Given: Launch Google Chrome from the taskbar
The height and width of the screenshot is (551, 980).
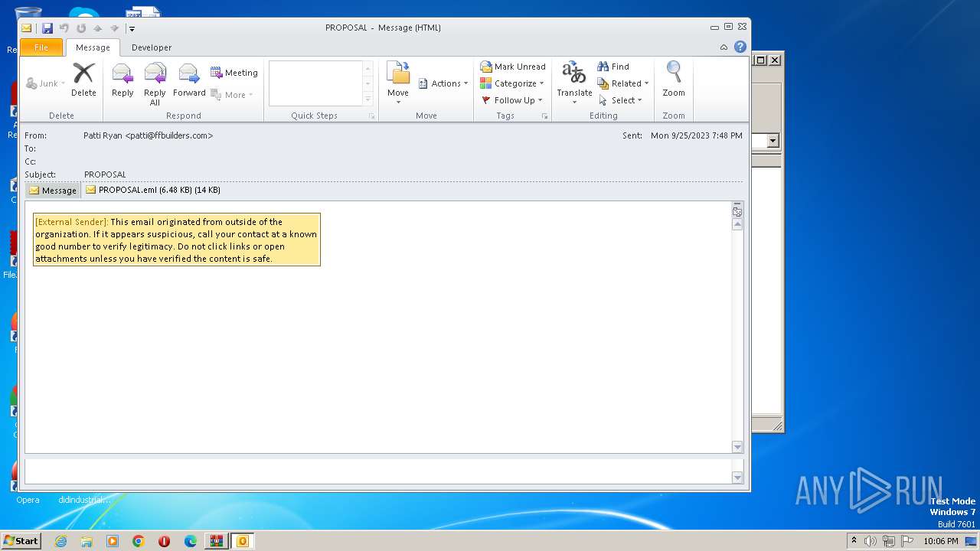Looking at the screenshot, I should pyautogui.click(x=139, y=541).
